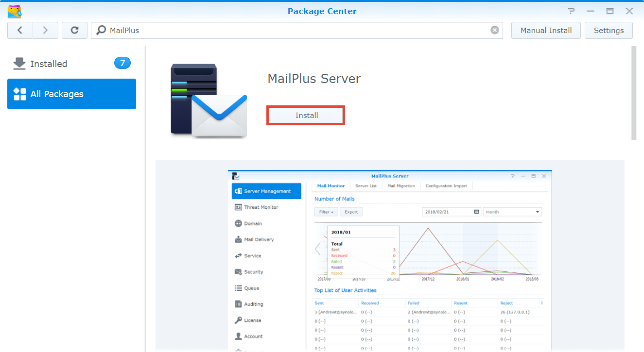Click the Reject column header in preview
644x352 pixels.
pos(506,303)
